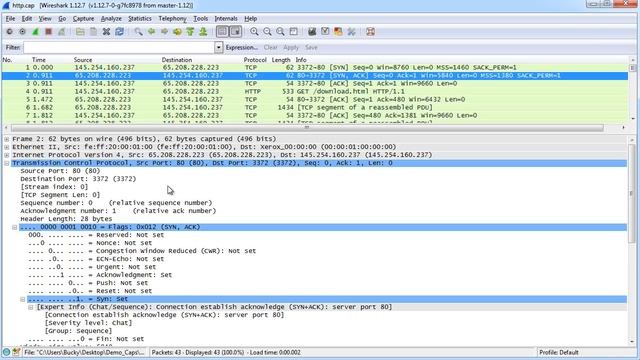Jump to the last packet icon
The width and height of the screenshot is (640, 360).
click(203, 32)
